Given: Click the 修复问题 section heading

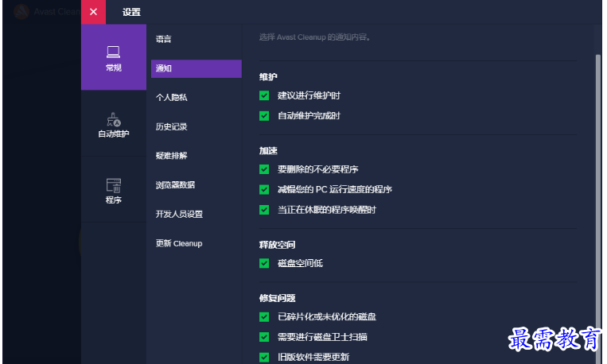Looking at the screenshot, I should (277, 298).
